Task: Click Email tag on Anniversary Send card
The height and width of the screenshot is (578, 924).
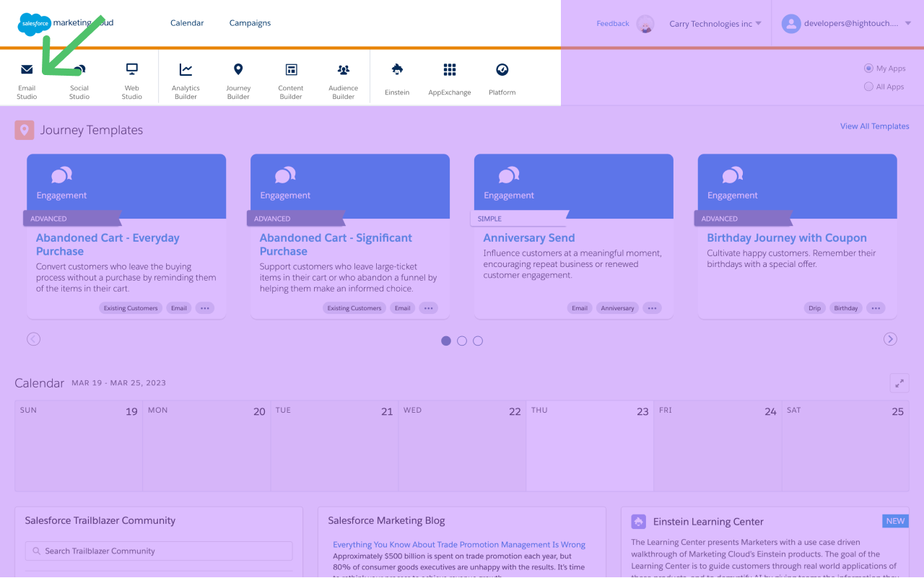Action: coord(580,308)
